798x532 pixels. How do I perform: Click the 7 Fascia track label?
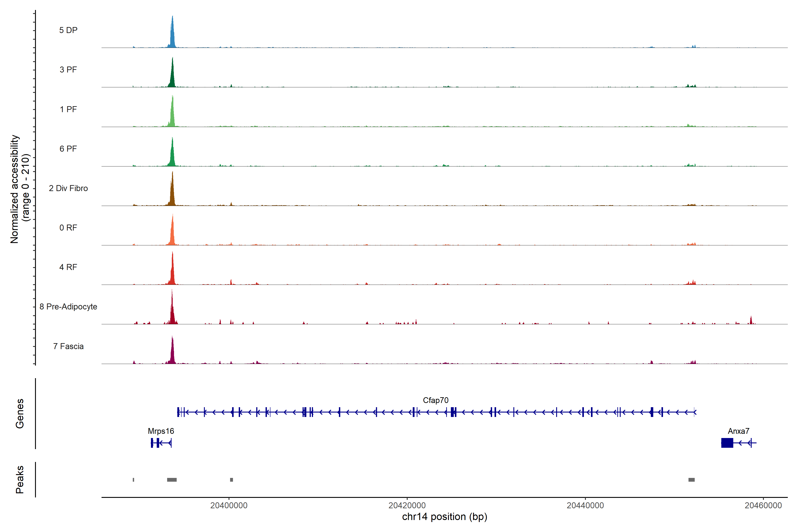coord(68,346)
